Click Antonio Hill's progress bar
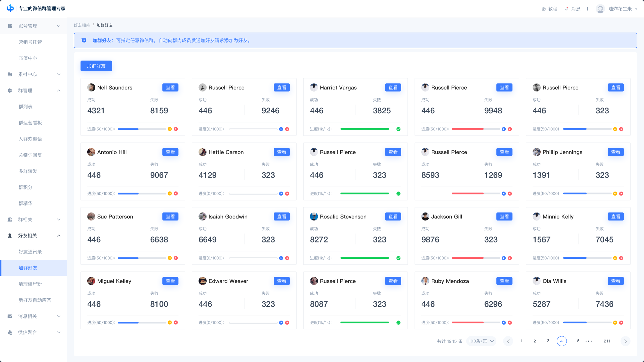Image resolution: width=644 pixels, height=362 pixels. pyautogui.click(x=142, y=194)
